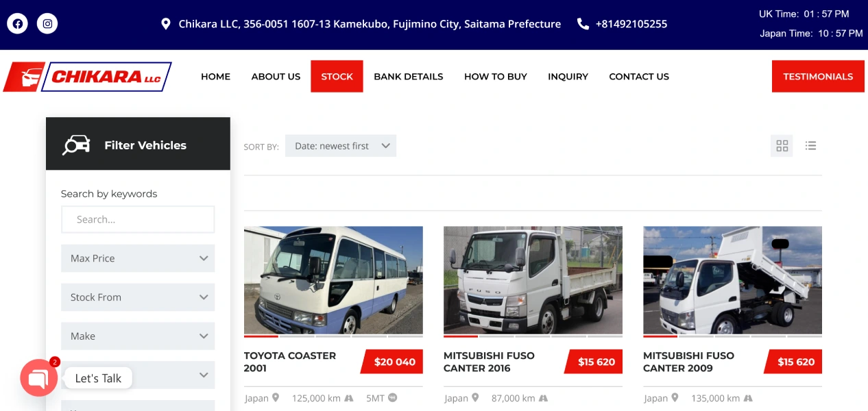The width and height of the screenshot is (868, 411).
Task: Click the location pin icon beside the address
Action: (x=166, y=24)
